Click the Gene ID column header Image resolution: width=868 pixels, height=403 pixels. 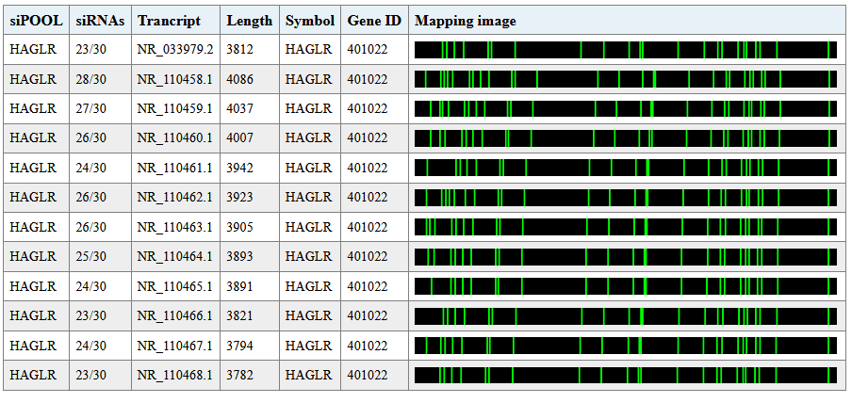(374, 21)
